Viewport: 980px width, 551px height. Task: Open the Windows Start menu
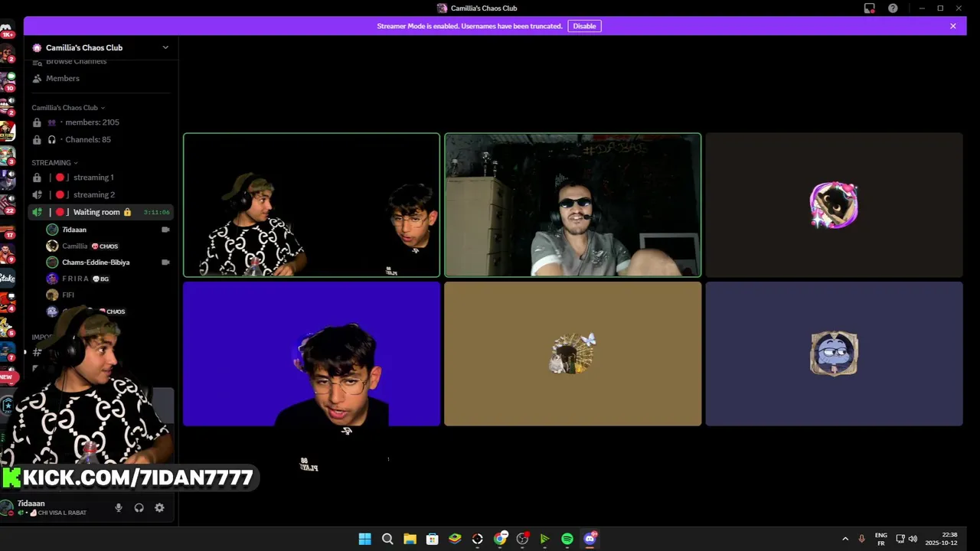coord(365,539)
